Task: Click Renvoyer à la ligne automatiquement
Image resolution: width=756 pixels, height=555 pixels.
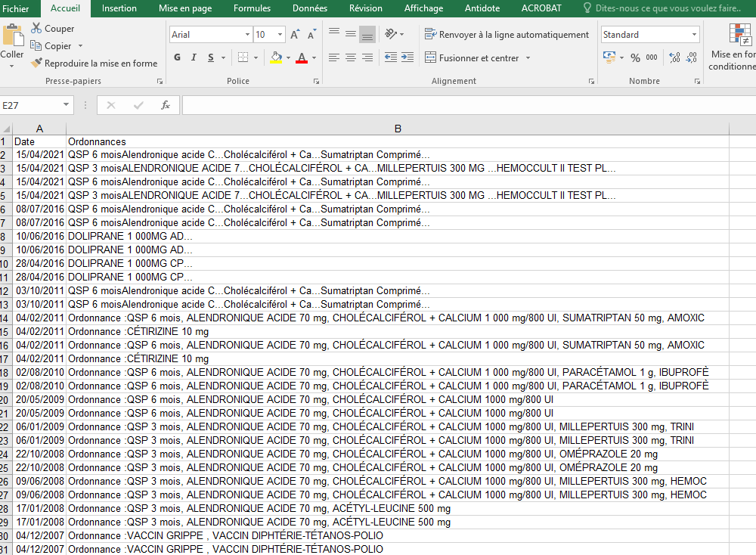Action: point(507,34)
